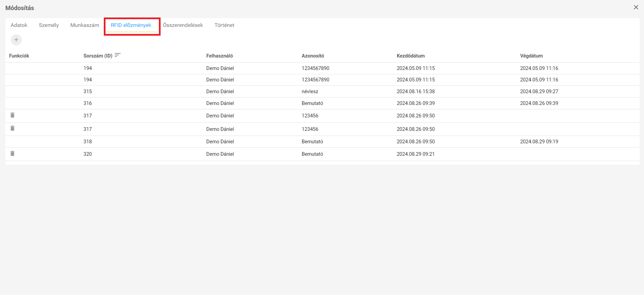Viewport: 644px width, 295px height.
Task: Select the row with ID 316
Action: (x=88, y=103)
